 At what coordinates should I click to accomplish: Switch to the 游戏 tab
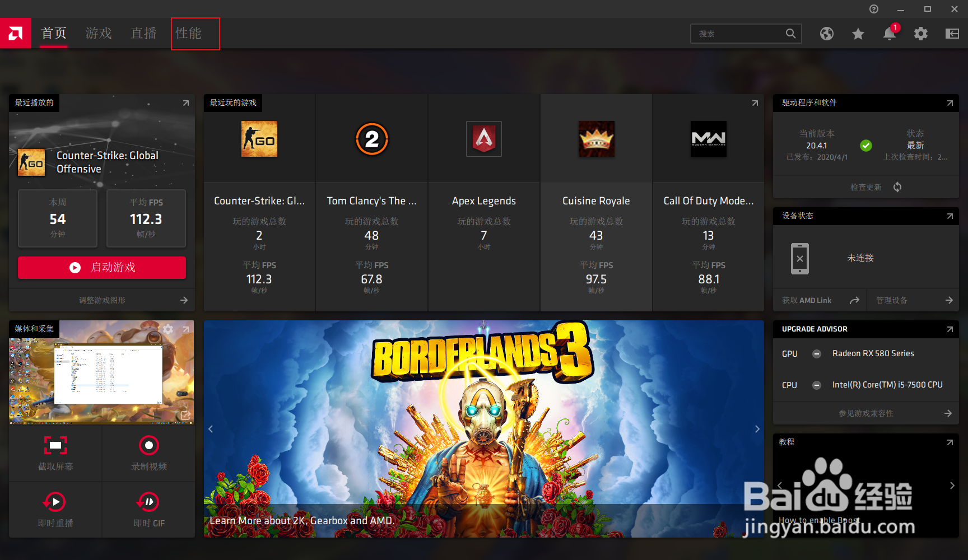tap(99, 34)
